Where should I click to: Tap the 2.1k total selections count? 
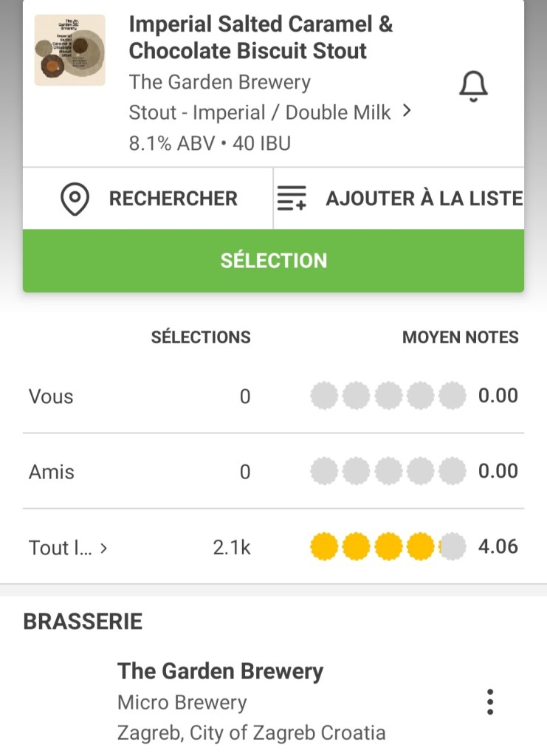click(232, 547)
